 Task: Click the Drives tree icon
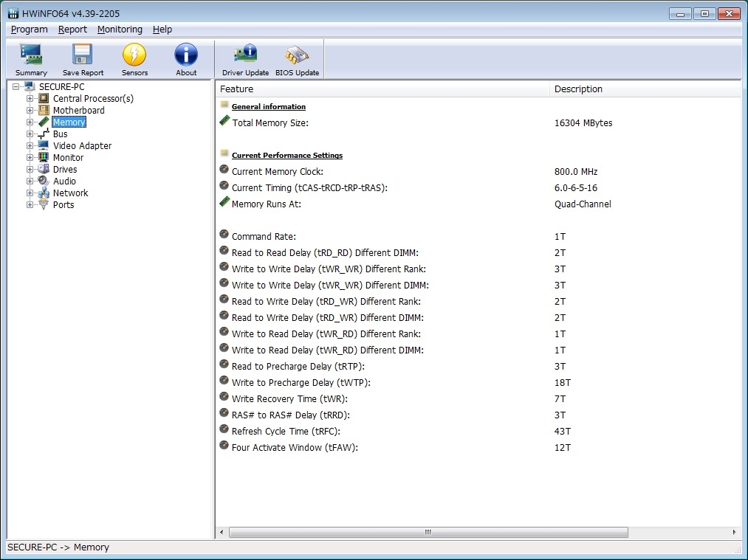[x=44, y=169]
